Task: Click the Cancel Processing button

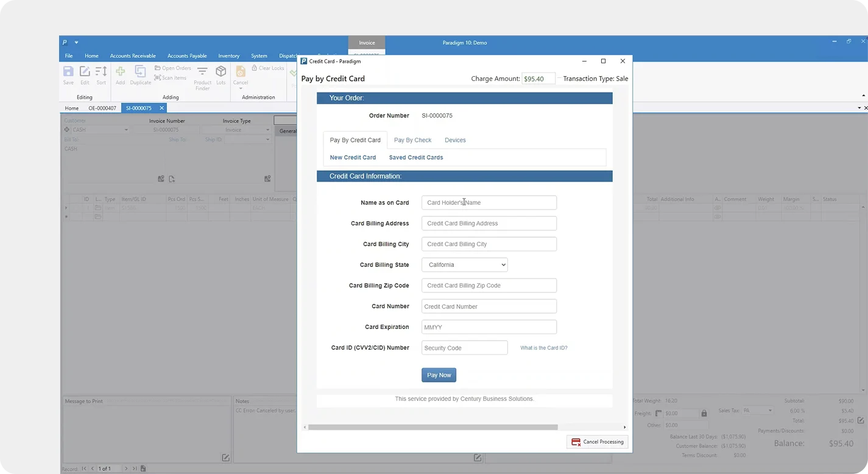Action: tap(598, 442)
